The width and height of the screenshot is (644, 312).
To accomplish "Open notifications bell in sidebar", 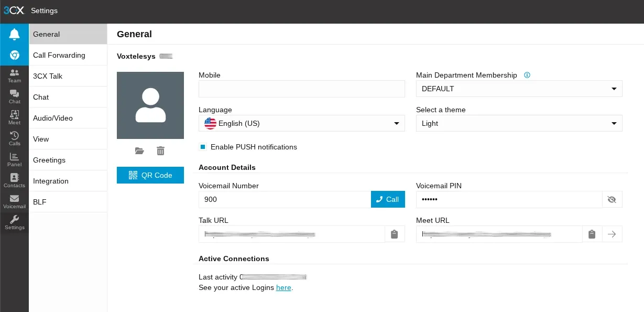I will (x=14, y=34).
